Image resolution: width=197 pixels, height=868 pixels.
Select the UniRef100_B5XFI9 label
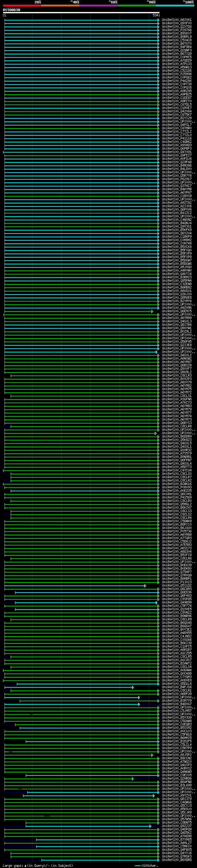point(176,555)
